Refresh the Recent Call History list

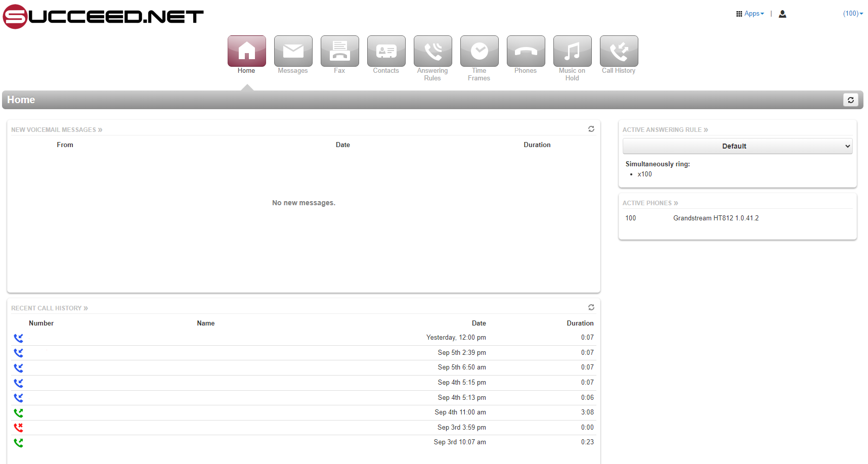point(591,307)
